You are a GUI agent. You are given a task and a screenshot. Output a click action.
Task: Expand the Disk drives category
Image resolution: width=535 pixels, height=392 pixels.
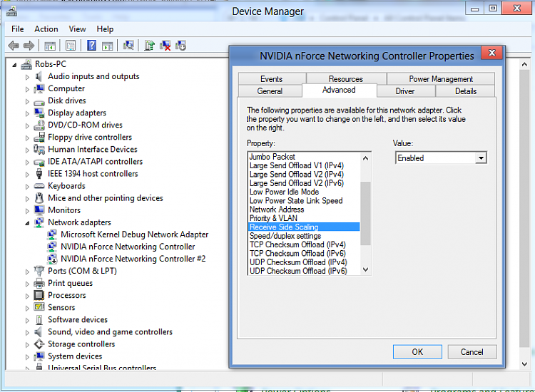coord(27,101)
